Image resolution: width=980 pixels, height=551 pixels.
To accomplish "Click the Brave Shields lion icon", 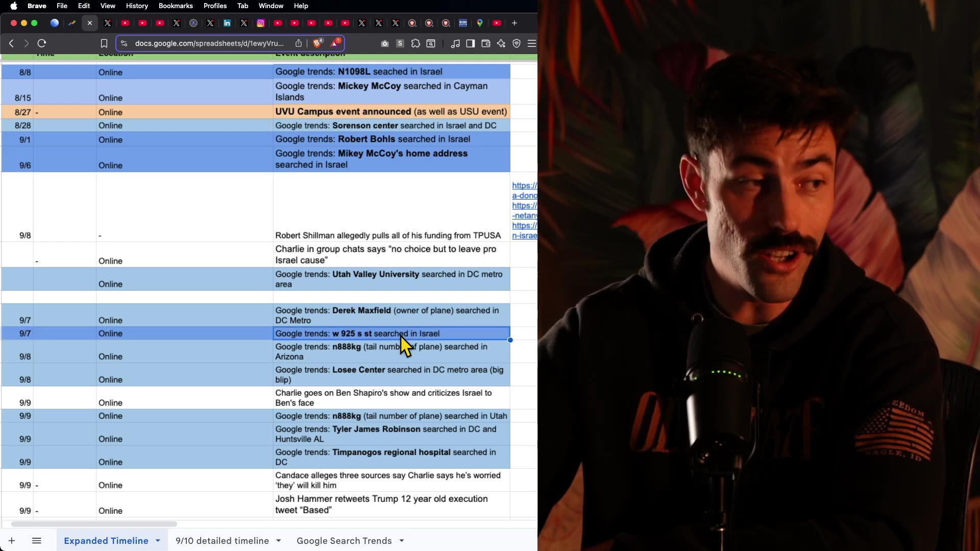I will 317,43.
